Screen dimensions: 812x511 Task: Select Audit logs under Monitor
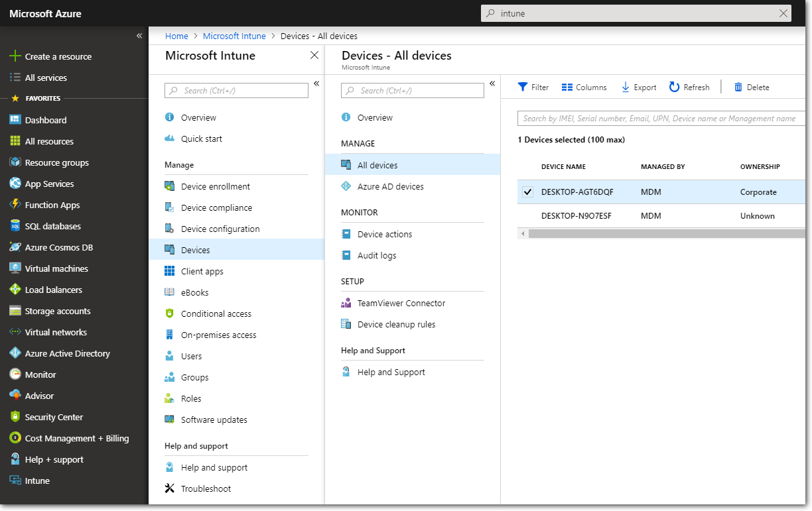[x=376, y=255]
